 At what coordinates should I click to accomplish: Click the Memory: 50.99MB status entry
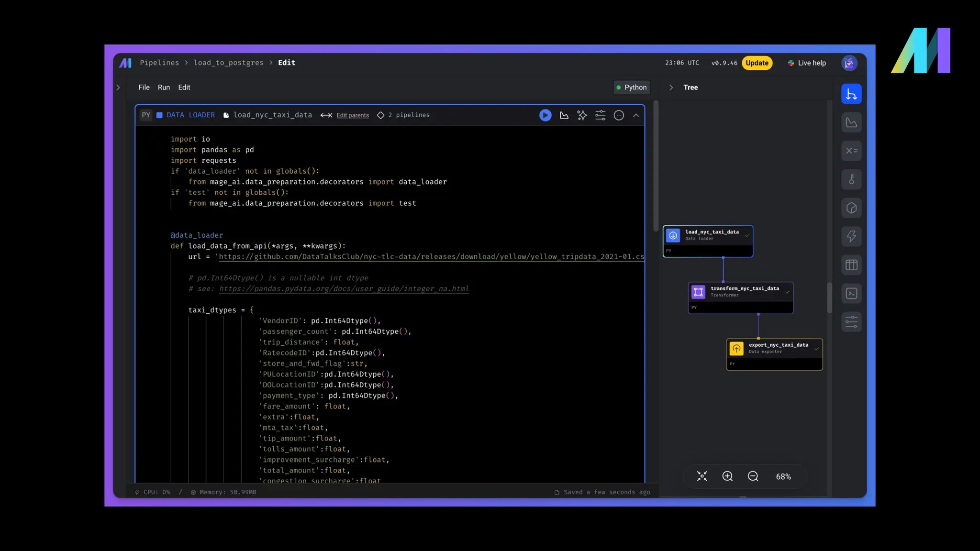[x=223, y=492]
